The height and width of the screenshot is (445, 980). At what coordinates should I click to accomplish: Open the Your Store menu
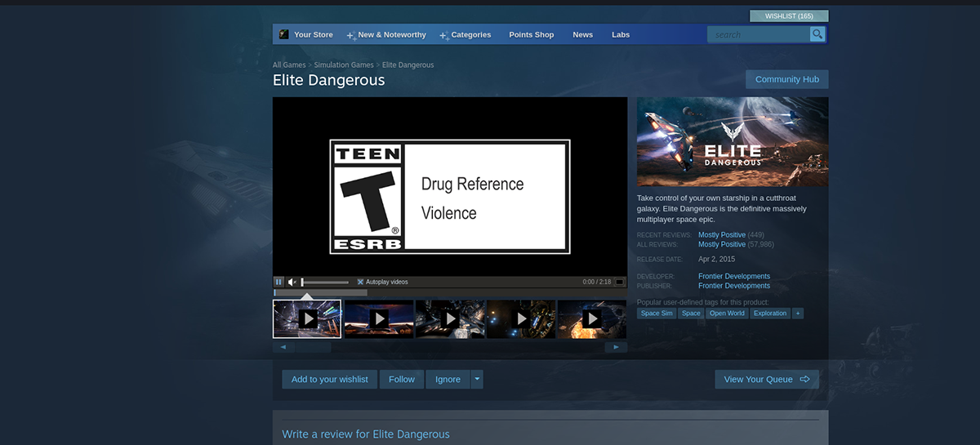(314, 34)
